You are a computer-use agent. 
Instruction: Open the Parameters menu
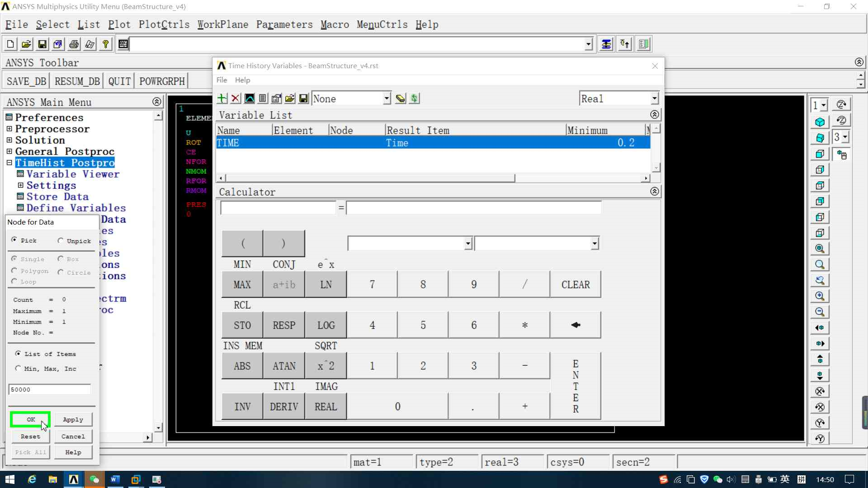pyautogui.click(x=284, y=24)
